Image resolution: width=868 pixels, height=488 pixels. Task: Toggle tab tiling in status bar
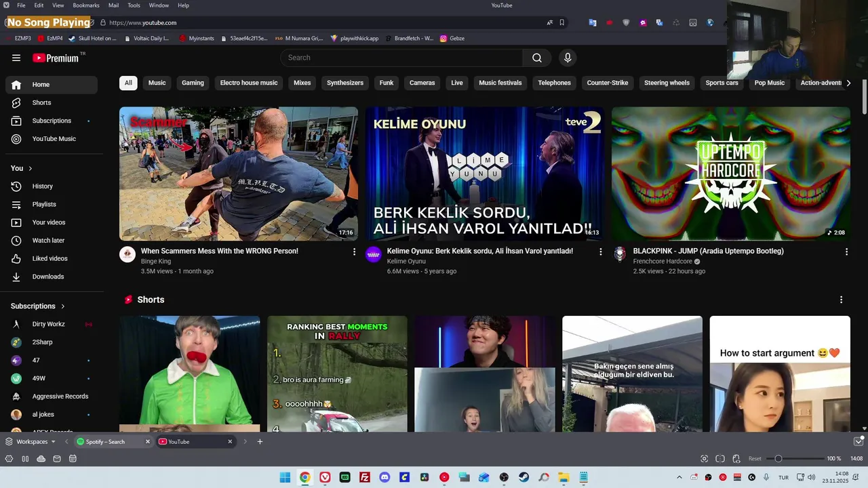click(720, 459)
